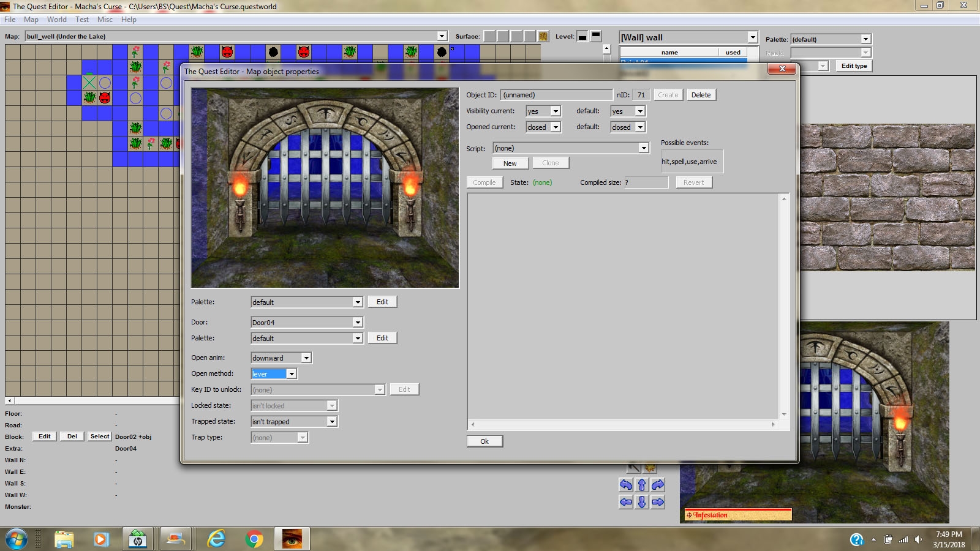Expand the Open method dropdown
The width and height of the screenshot is (980, 551).
(x=292, y=374)
